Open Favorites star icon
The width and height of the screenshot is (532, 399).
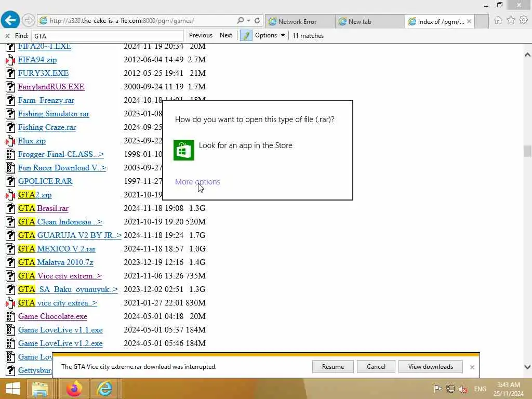click(511, 20)
